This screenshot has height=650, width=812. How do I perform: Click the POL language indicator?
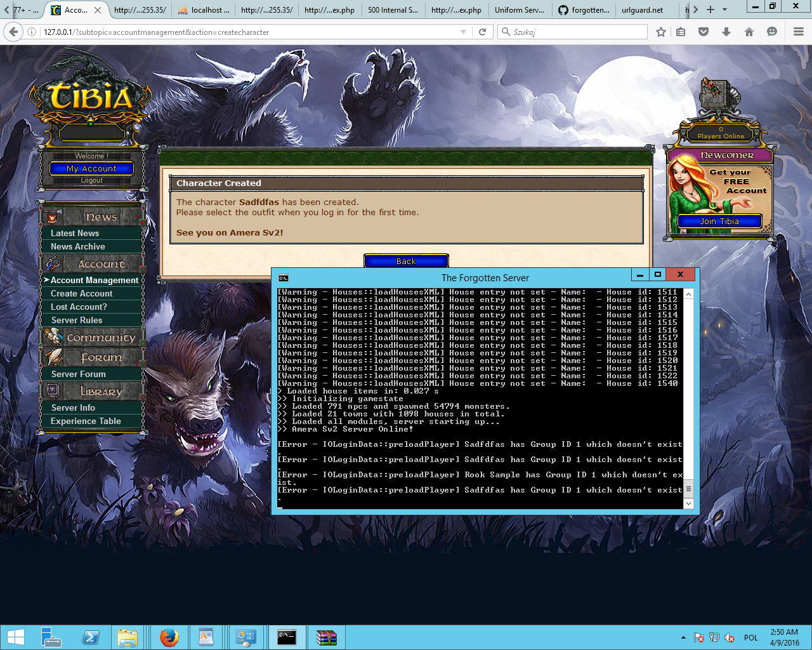pyautogui.click(x=751, y=637)
